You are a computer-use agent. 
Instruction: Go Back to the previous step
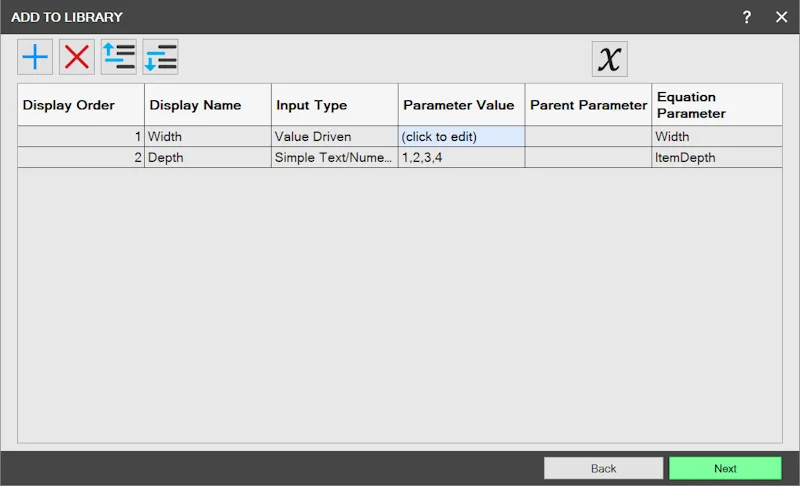click(603, 468)
